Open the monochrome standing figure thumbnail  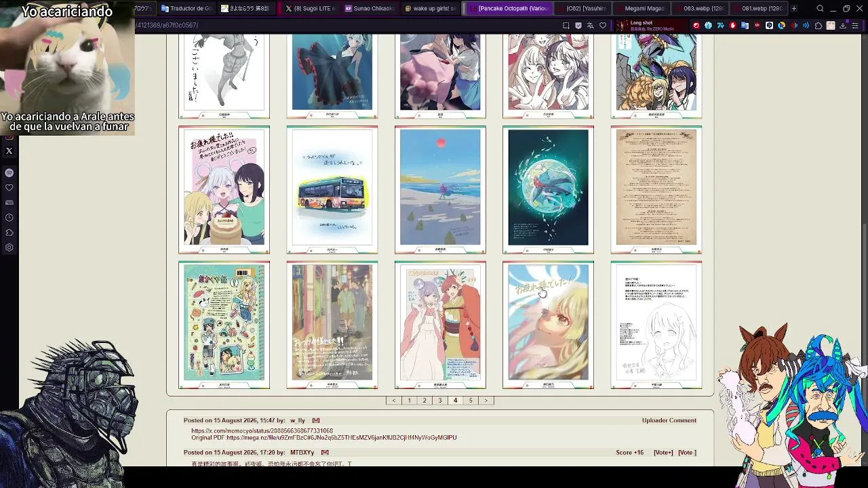point(224,76)
